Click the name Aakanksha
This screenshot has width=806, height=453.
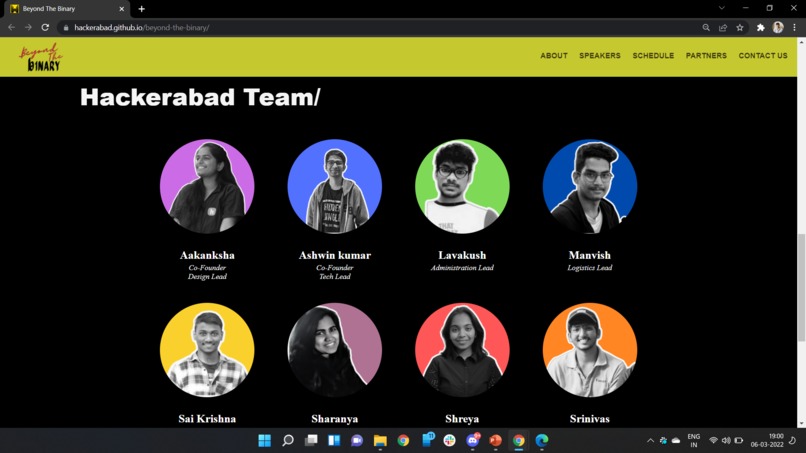point(207,255)
